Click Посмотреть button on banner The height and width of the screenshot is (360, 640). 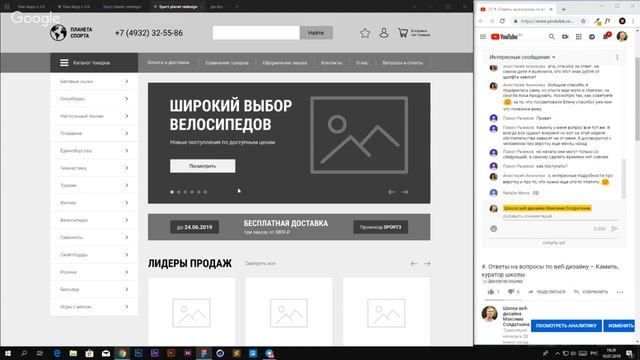pos(202,166)
